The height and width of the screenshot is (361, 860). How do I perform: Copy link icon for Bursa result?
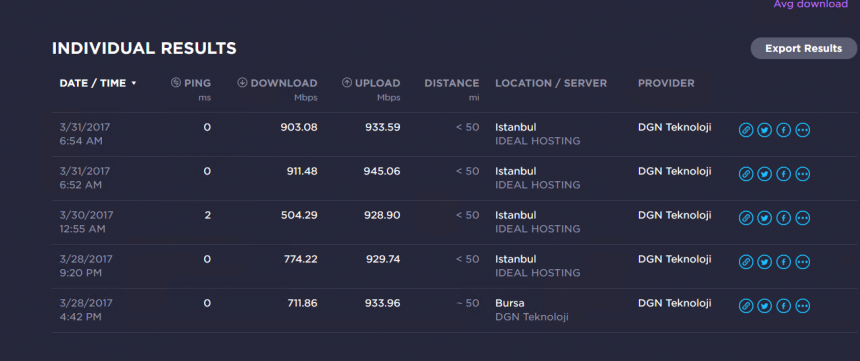click(x=746, y=306)
